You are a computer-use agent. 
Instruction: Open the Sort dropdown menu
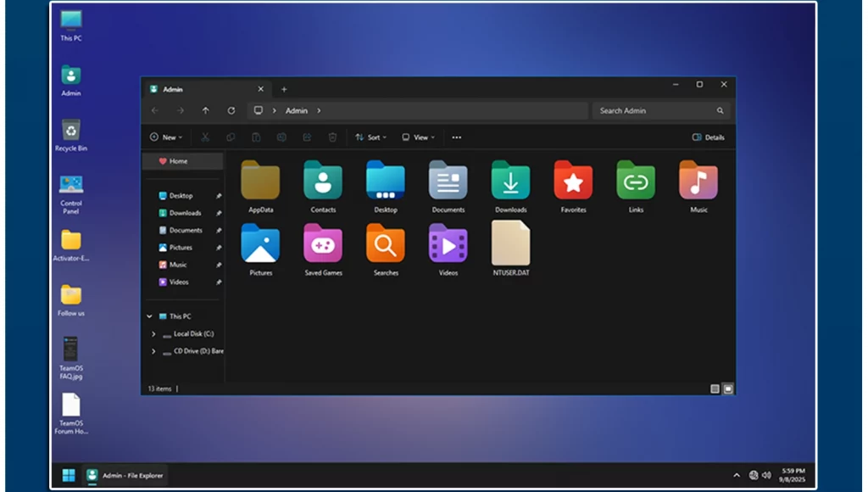point(370,137)
